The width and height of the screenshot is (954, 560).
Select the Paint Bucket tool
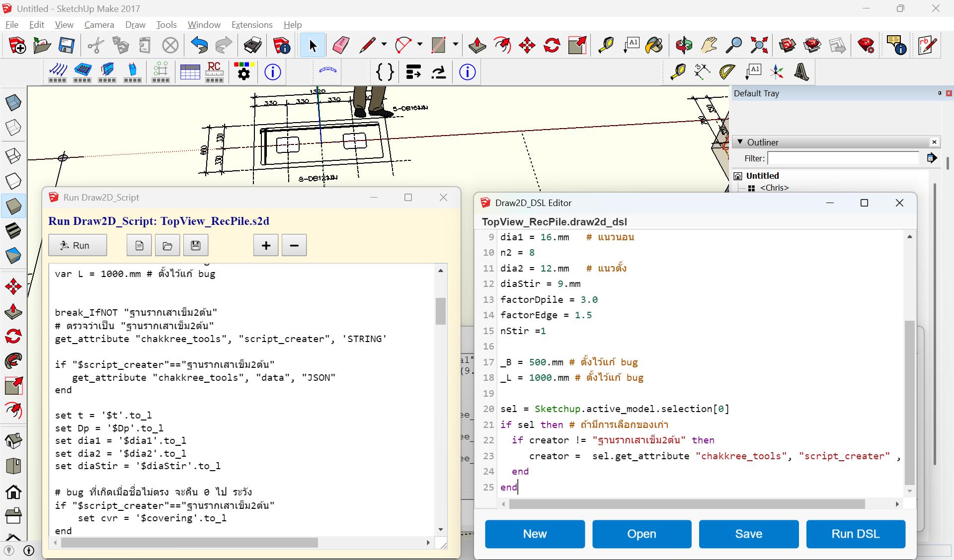(x=654, y=46)
